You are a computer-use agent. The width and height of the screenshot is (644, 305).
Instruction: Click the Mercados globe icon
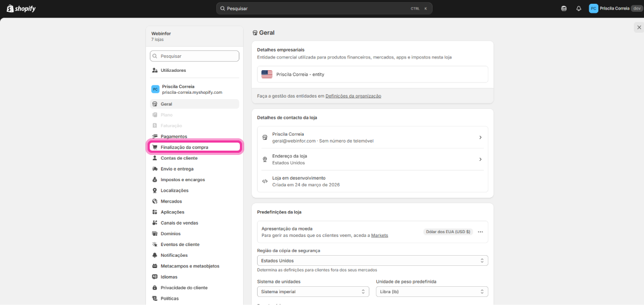155,201
